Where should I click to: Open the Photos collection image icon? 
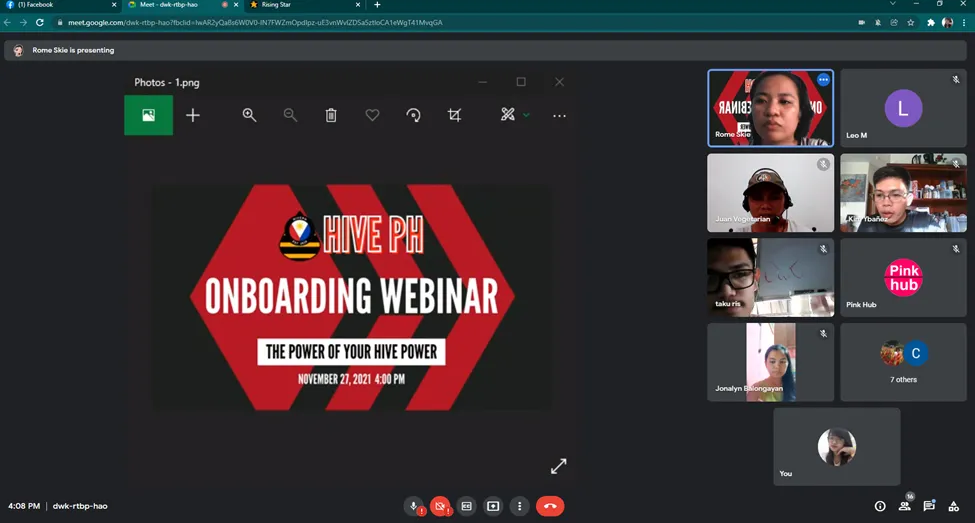[149, 115]
